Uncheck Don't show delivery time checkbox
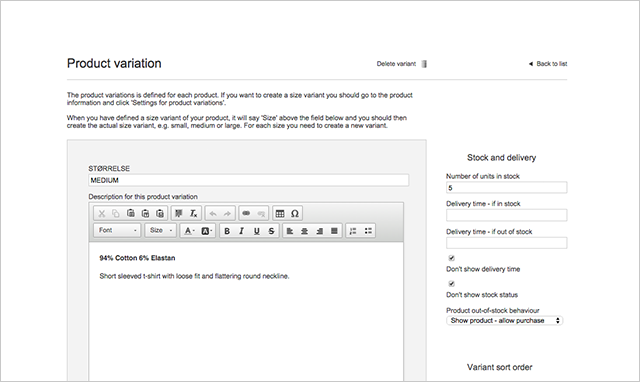The image size is (640, 382). (x=451, y=258)
